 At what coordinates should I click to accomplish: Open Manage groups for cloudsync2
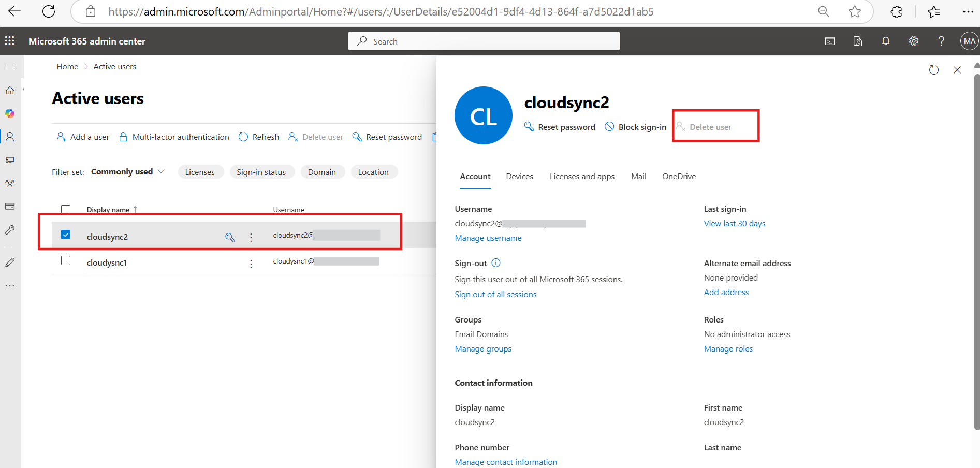tap(482, 348)
